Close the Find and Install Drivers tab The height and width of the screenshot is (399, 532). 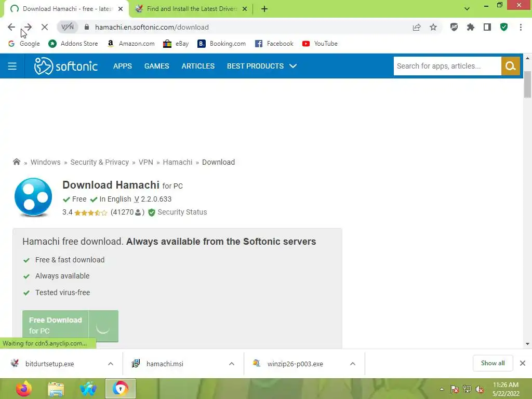coord(245,9)
